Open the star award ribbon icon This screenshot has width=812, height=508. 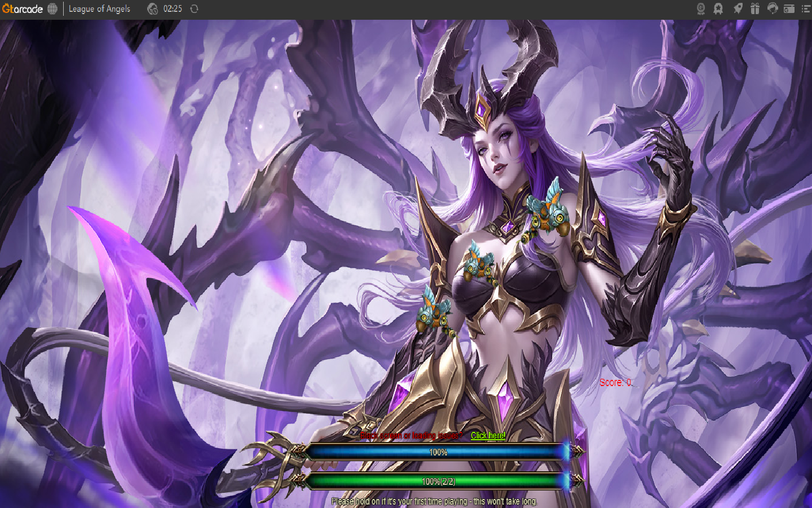(x=718, y=9)
